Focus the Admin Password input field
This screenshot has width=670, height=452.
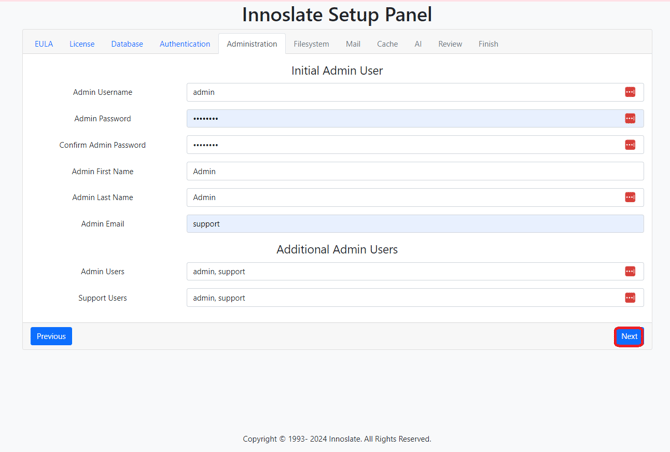pyautogui.click(x=415, y=118)
